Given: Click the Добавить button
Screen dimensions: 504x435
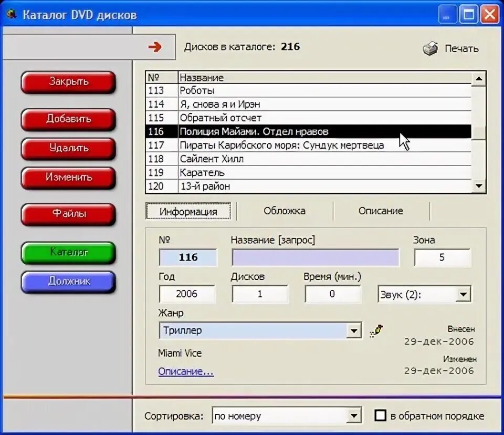Looking at the screenshot, I should click(x=68, y=119).
